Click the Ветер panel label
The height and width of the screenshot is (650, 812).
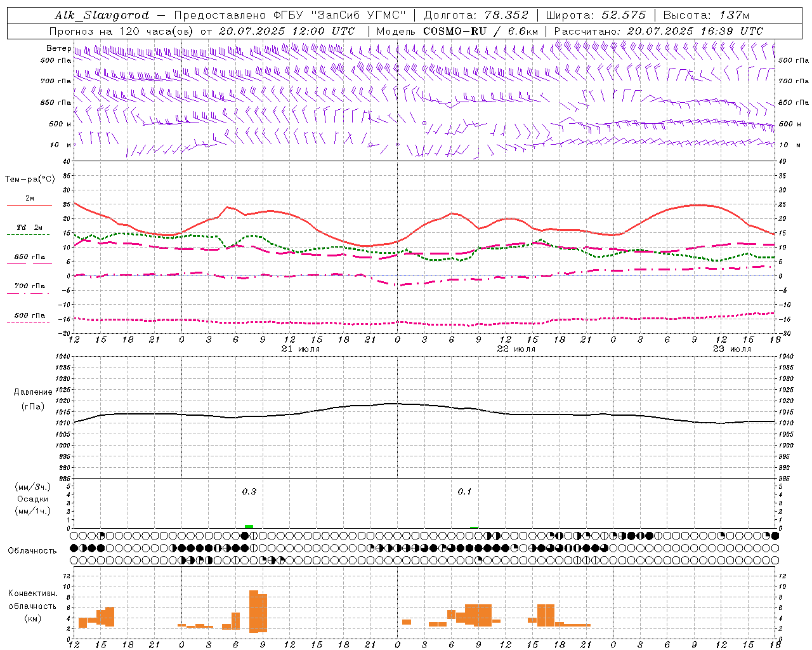58,48
